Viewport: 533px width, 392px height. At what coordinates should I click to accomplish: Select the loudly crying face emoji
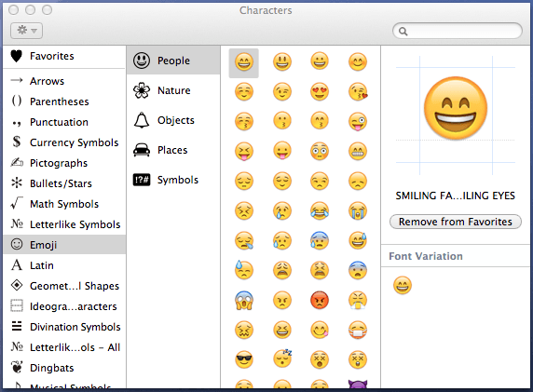click(x=358, y=210)
